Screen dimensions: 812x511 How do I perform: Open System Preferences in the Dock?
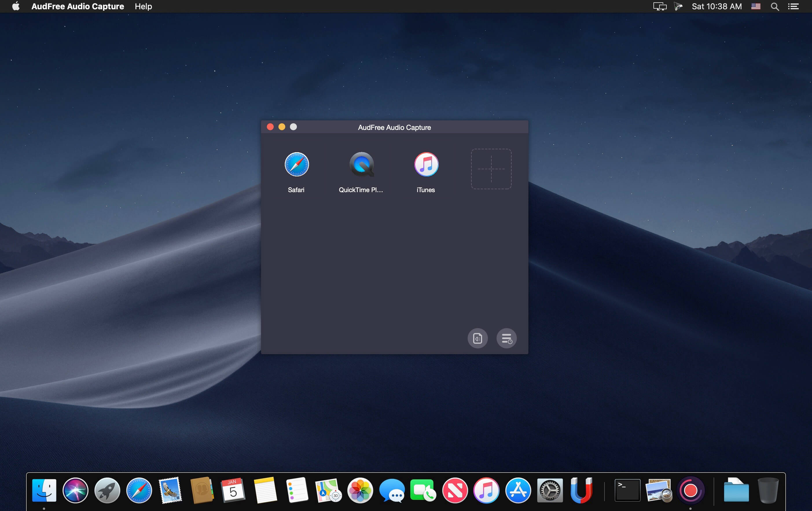550,490
